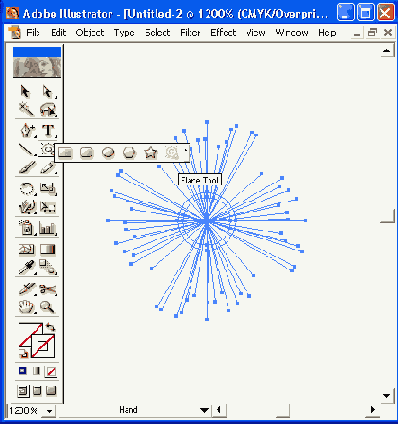Select the Magic Wand tool

(x=26, y=109)
